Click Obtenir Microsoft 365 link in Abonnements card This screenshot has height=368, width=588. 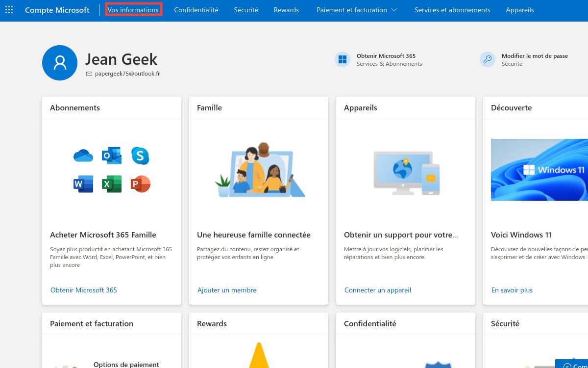[x=84, y=290]
